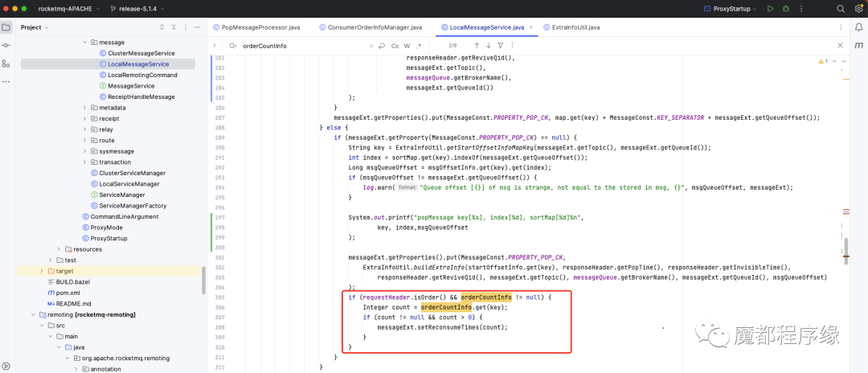Filter search results
The width and height of the screenshot is (868, 373).
click(501, 45)
